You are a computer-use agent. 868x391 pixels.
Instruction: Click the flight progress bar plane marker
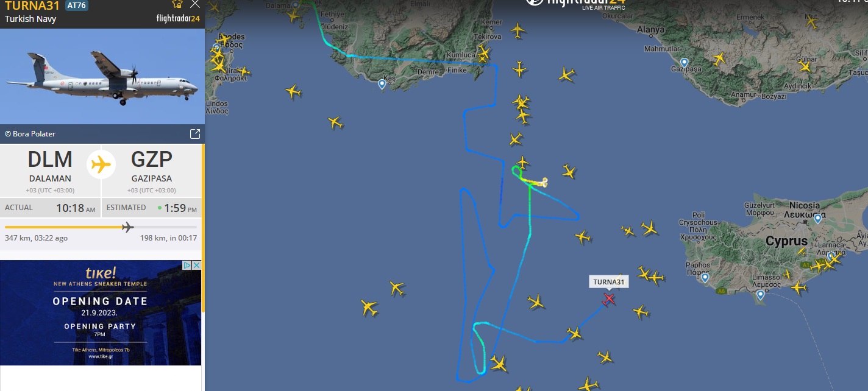click(127, 227)
